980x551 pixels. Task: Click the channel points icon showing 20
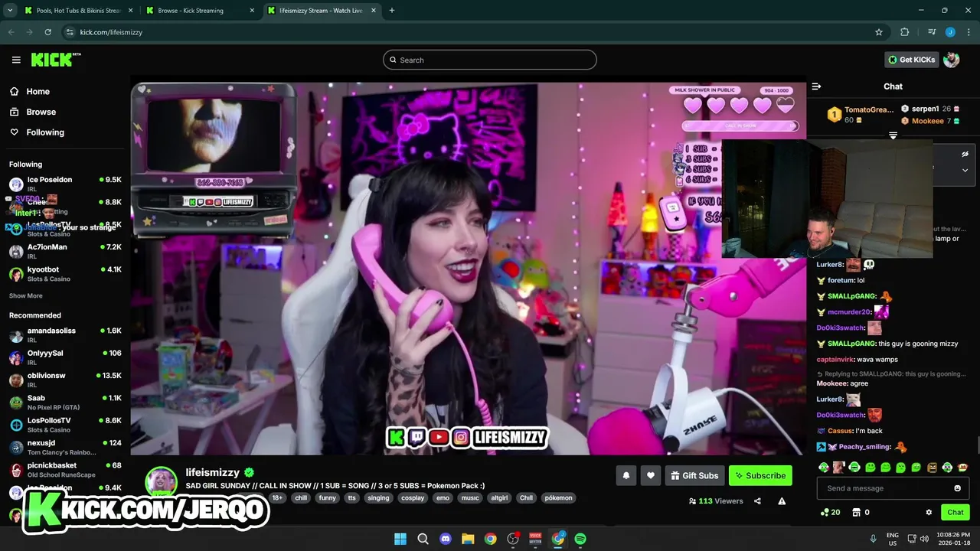click(830, 513)
